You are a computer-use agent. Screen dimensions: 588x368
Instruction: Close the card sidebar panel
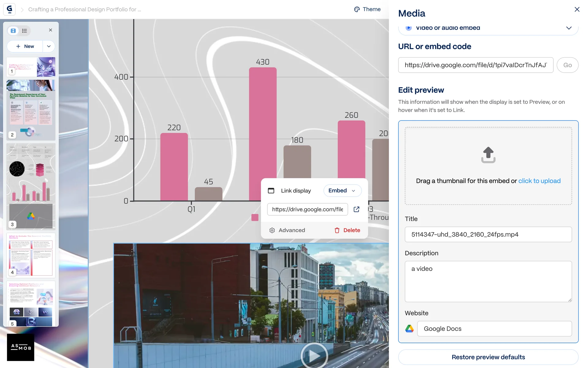(51, 30)
